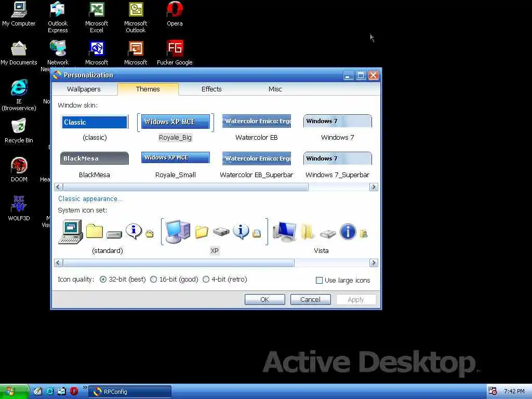Select the Royale_Small window skin
The height and width of the screenshot is (399, 532).
pos(176,165)
